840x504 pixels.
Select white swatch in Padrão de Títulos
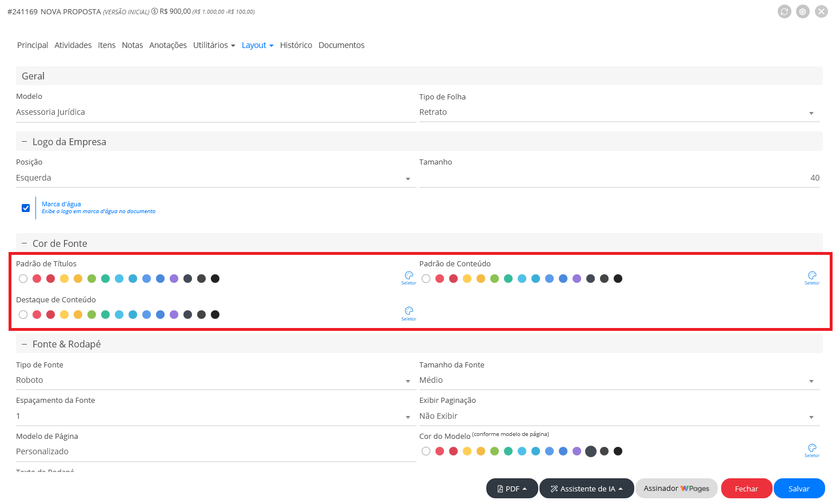[x=23, y=279]
